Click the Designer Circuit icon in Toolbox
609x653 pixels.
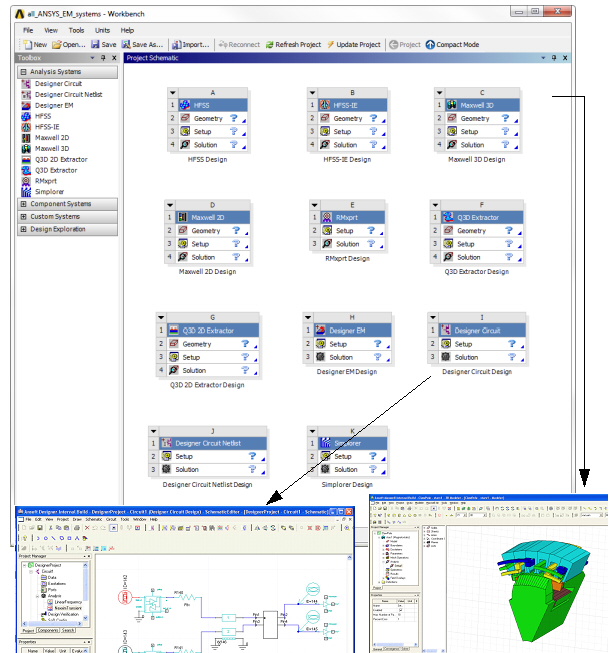(x=26, y=84)
